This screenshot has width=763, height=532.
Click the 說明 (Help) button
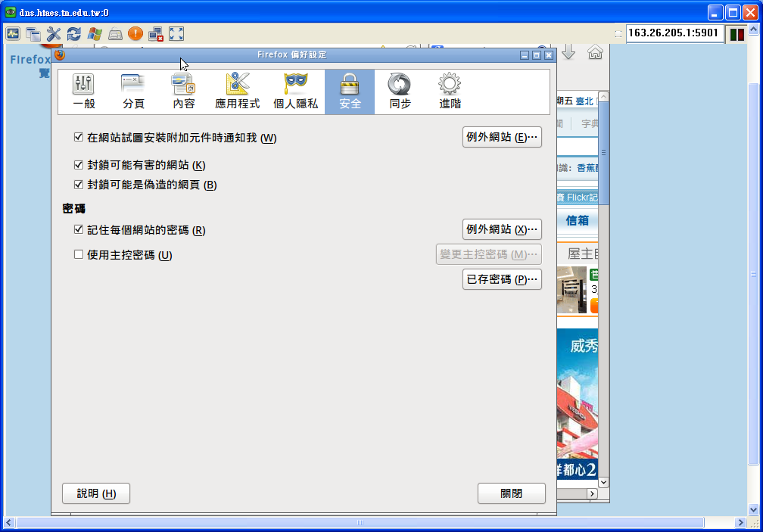[96, 493]
